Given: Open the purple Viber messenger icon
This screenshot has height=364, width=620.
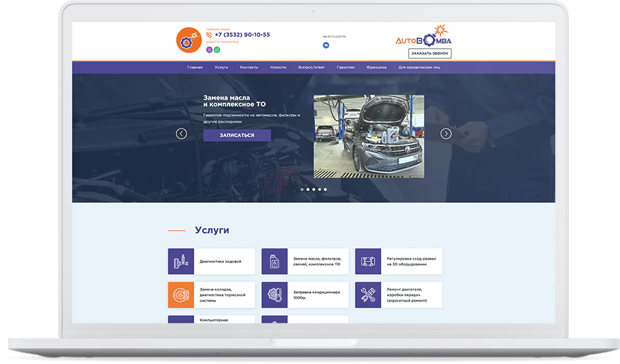Looking at the screenshot, I should pyautogui.click(x=209, y=50).
